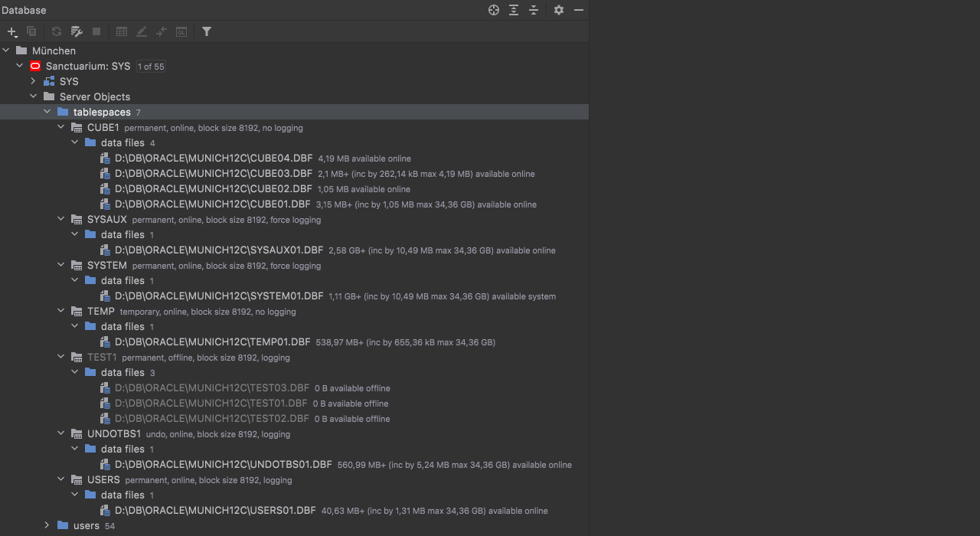Select the SYSTEM tablespace
This screenshot has width=980, height=536.
coord(106,266)
